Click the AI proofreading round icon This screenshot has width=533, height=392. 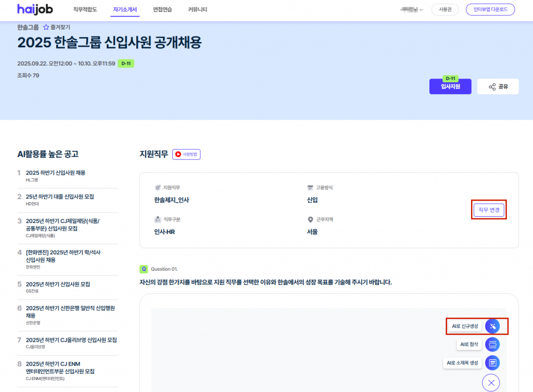[492, 344]
